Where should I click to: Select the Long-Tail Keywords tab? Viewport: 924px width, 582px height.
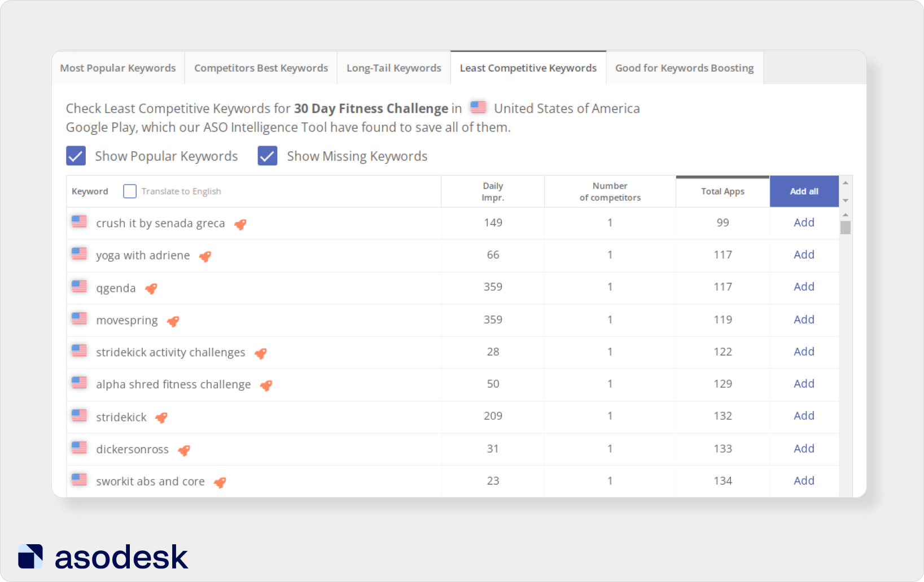click(393, 68)
